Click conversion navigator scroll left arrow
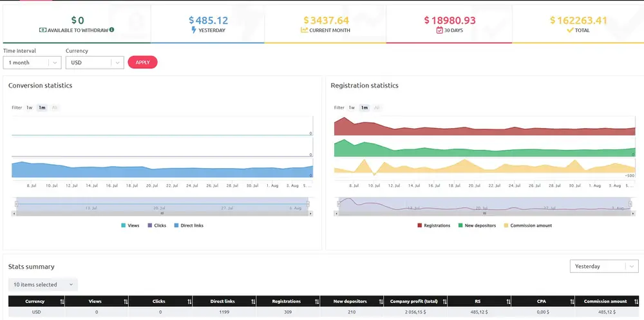 [x=14, y=214]
